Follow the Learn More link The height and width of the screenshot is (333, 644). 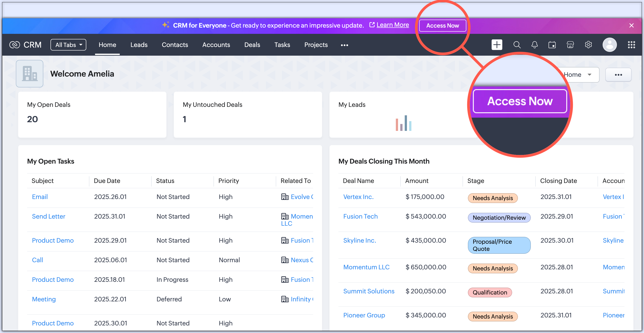(x=392, y=25)
